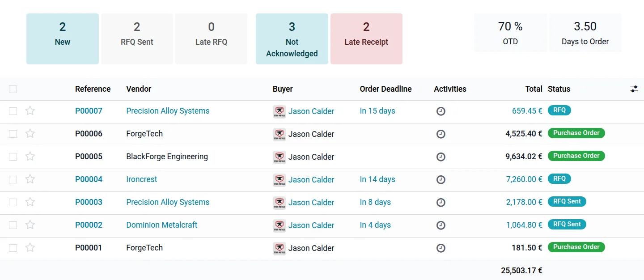
Task: Tick the select-all checkbox in the header
Action: (13, 89)
